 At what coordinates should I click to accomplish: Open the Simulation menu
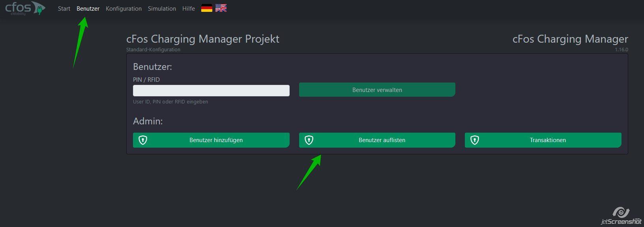(x=162, y=9)
